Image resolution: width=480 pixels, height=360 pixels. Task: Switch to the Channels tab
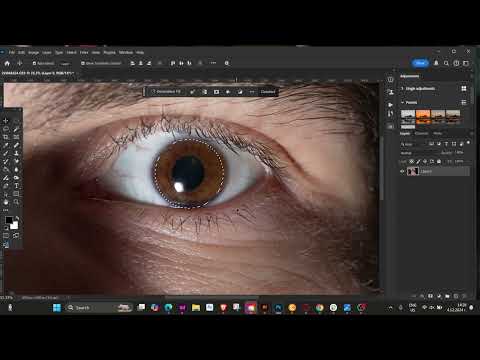pos(421,133)
